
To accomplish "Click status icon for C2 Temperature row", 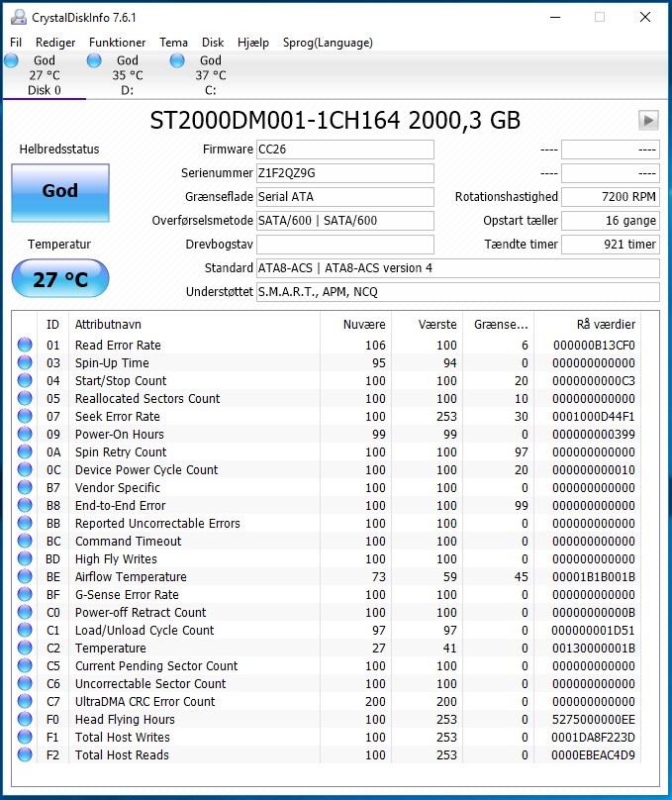I will [25, 648].
